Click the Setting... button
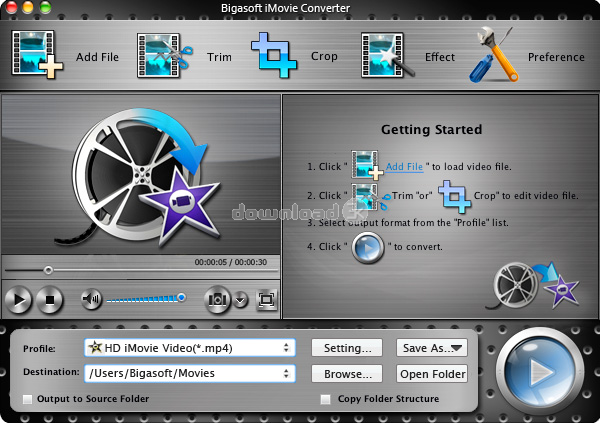This screenshot has height=423, width=600. [x=347, y=348]
